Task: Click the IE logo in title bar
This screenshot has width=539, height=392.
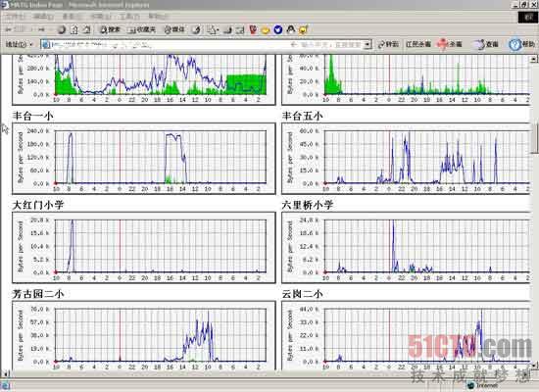Action: pyautogui.click(x=5, y=5)
